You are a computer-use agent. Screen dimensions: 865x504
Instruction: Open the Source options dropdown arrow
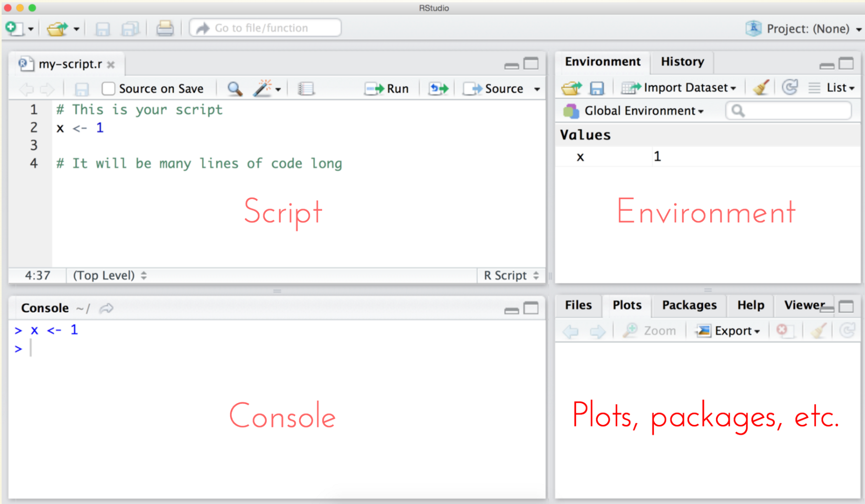click(x=537, y=89)
